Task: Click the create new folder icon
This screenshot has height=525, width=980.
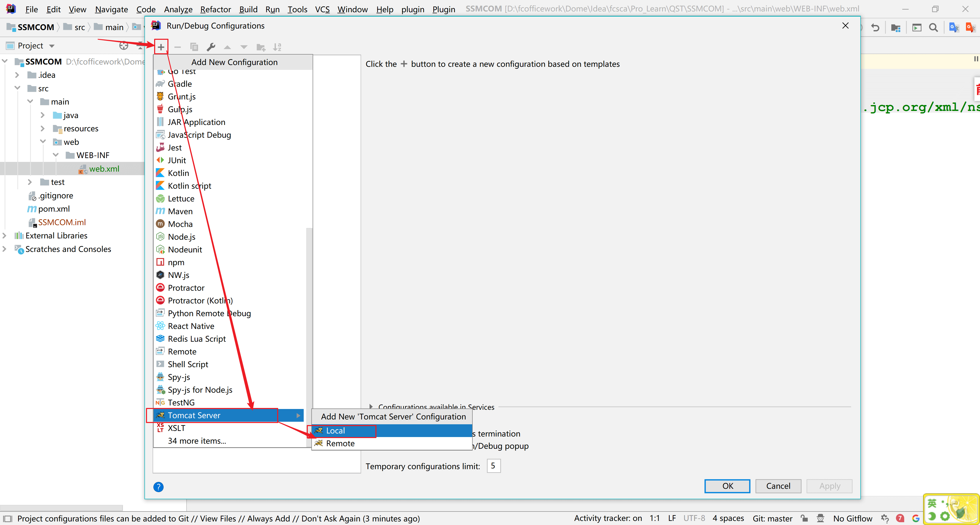Action: coord(261,47)
